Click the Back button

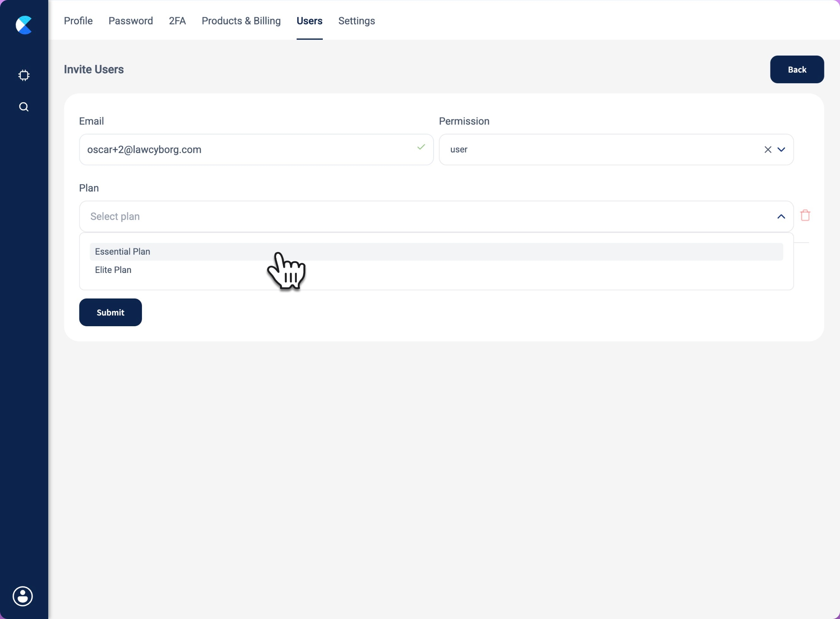[x=797, y=70]
